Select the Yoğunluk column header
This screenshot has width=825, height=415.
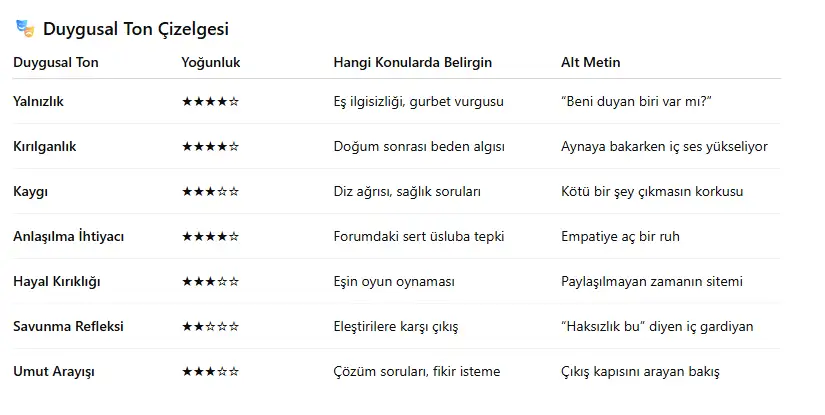[210, 62]
